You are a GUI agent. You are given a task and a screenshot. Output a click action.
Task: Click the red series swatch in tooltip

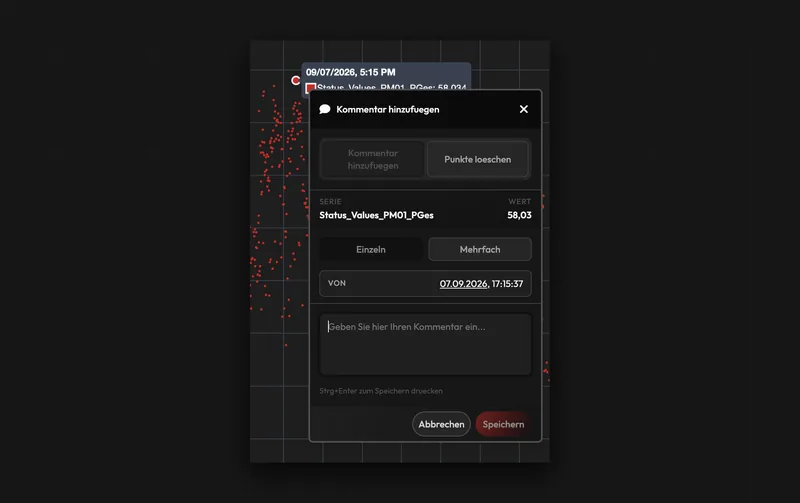(x=310, y=88)
